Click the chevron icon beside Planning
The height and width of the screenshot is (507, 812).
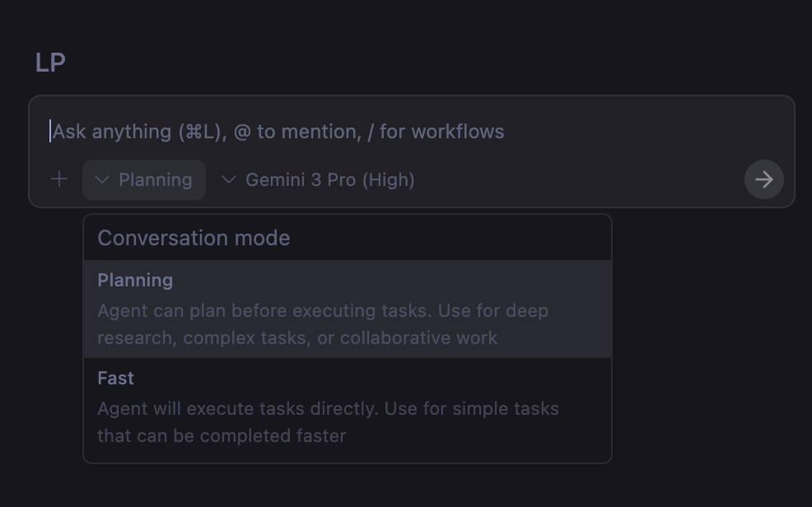pos(102,179)
